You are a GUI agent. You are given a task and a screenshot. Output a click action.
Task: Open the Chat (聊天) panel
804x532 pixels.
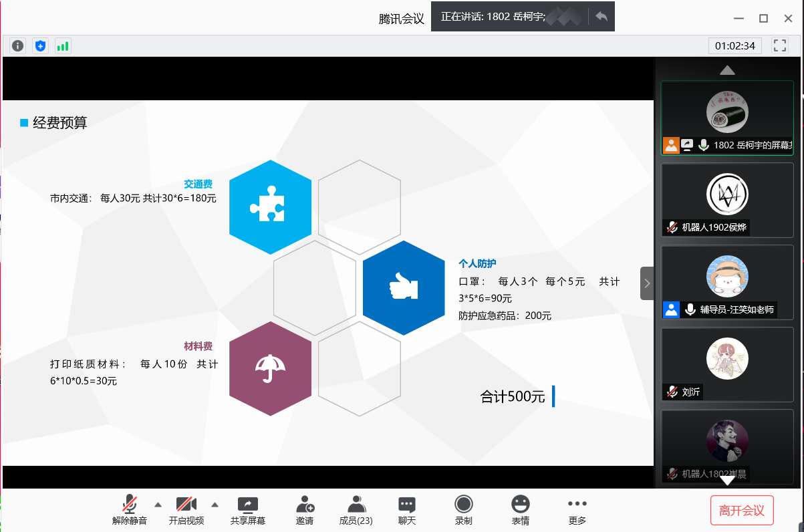[x=407, y=510]
